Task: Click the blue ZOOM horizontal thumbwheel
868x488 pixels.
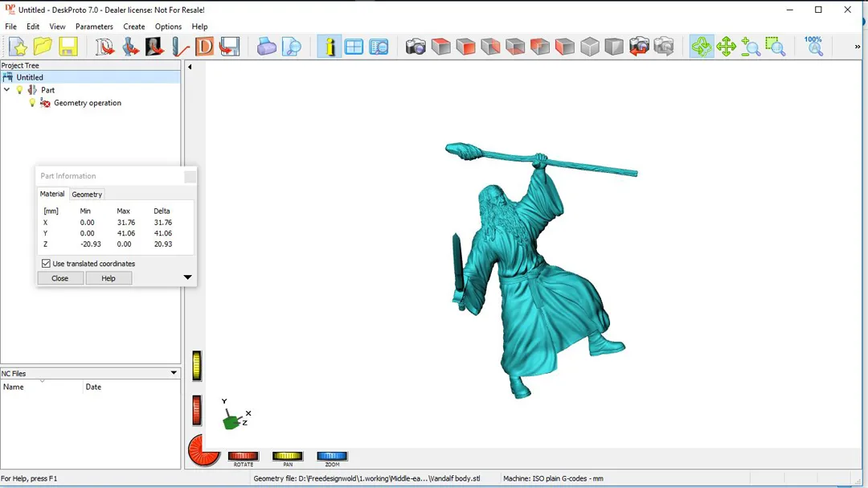Action: click(332, 456)
